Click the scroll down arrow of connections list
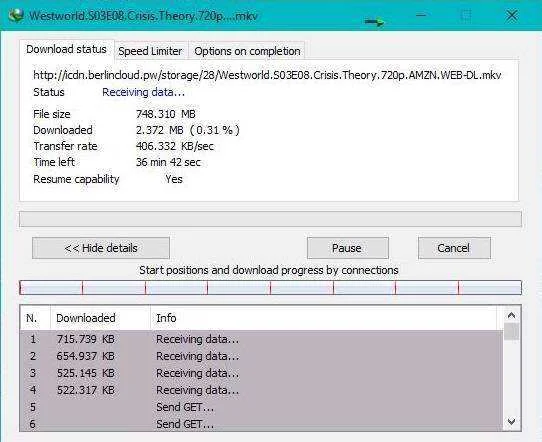 (512, 422)
